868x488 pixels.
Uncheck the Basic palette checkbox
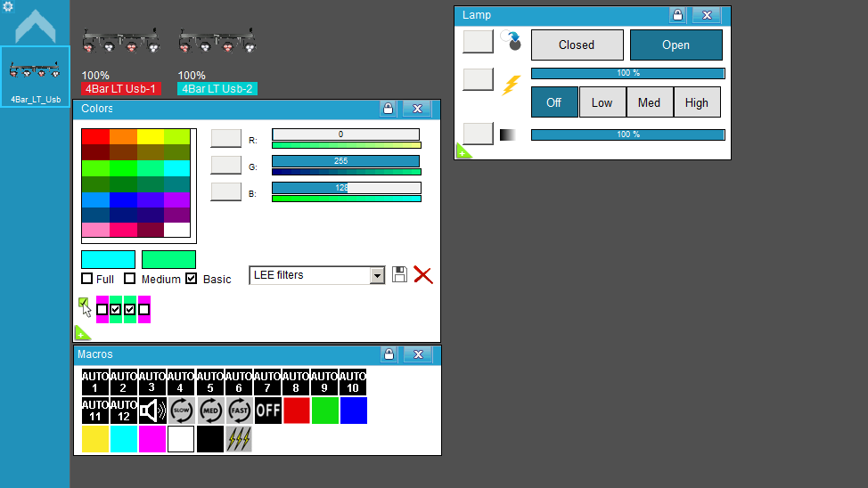[191, 279]
